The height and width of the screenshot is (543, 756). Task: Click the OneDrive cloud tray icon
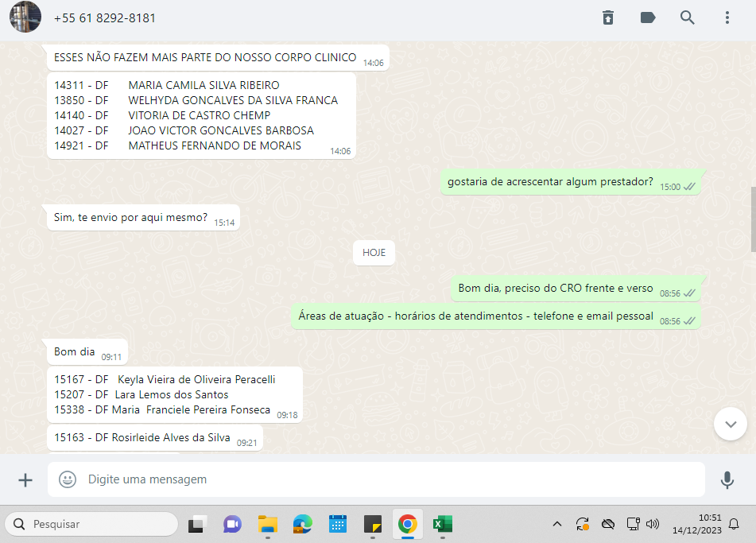pos(608,524)
